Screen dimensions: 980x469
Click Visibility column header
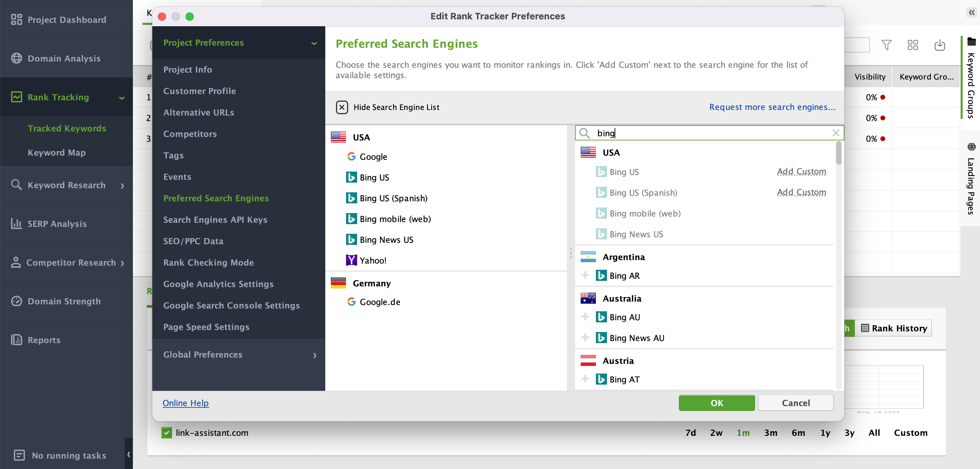(x=870, y=76)
